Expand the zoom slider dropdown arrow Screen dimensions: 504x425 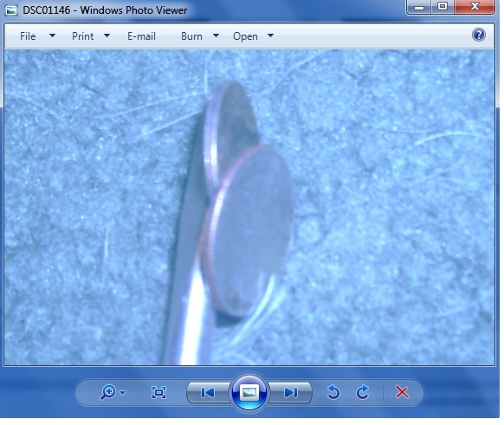[123, 393]
